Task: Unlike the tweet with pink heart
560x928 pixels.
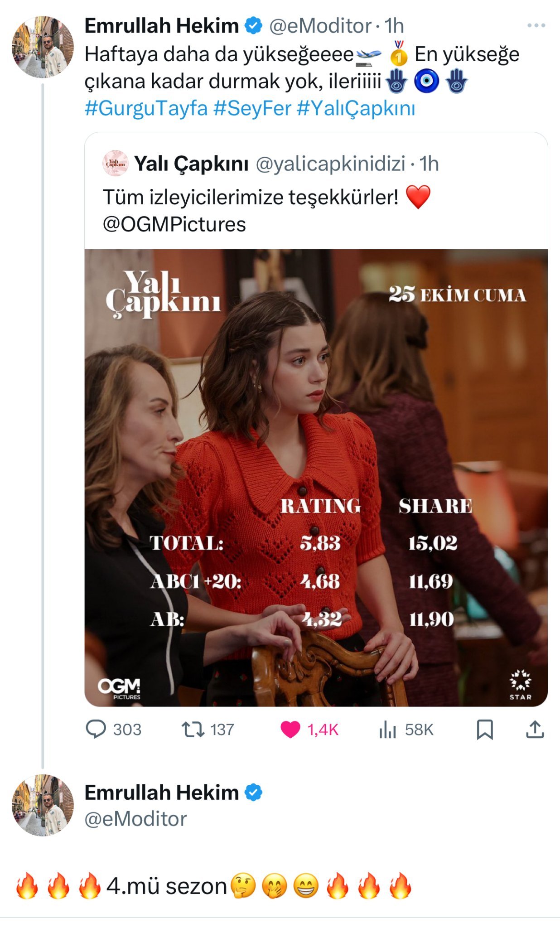Action: (x=290, y=729)
